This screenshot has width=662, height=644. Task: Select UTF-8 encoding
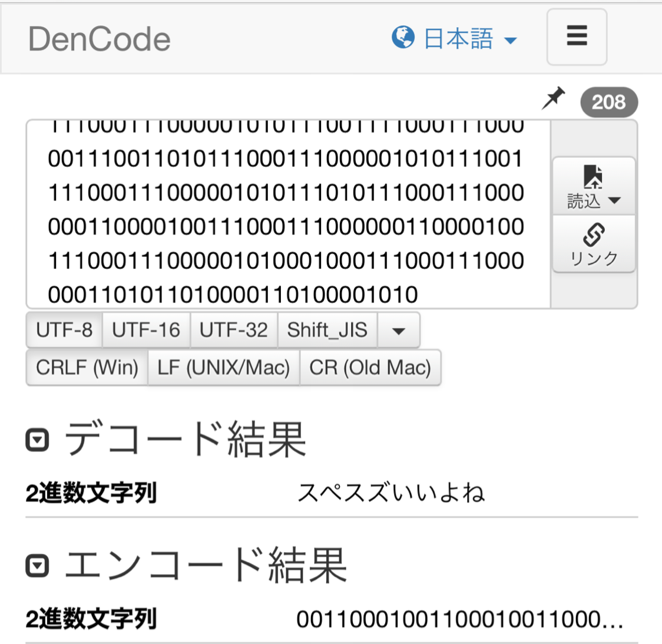point(64,330)
